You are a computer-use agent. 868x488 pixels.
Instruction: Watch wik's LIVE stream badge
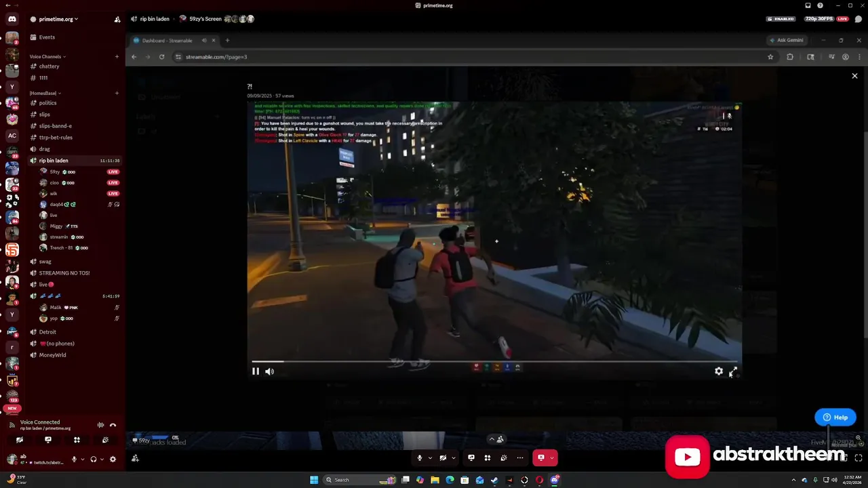coord(113,194)
